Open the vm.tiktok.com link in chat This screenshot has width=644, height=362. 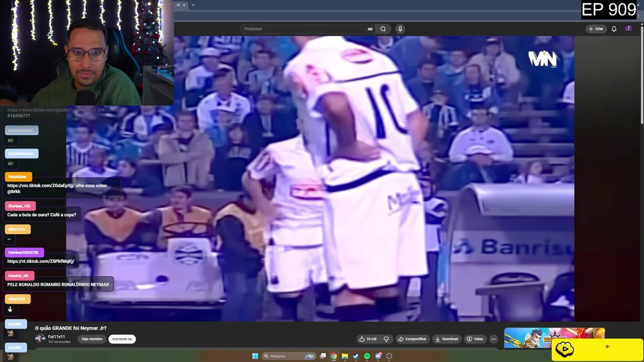tap(41, 186)
